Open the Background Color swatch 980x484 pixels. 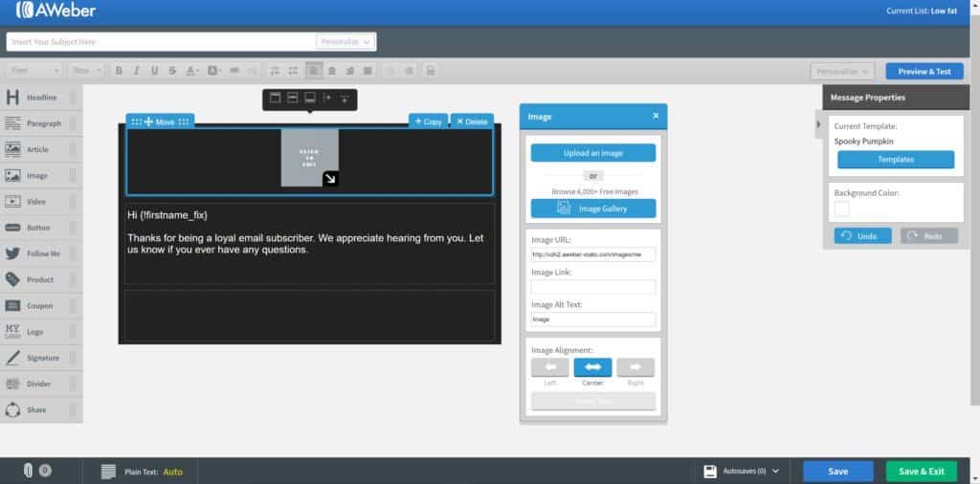coord(842,209)
